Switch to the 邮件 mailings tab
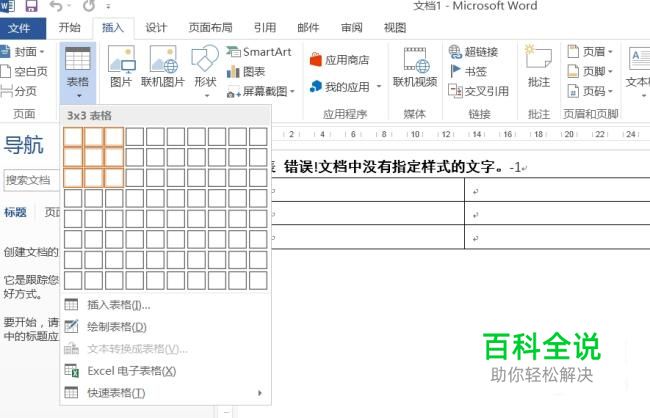Screen dimensions: 650x418 tap(308, 28)
